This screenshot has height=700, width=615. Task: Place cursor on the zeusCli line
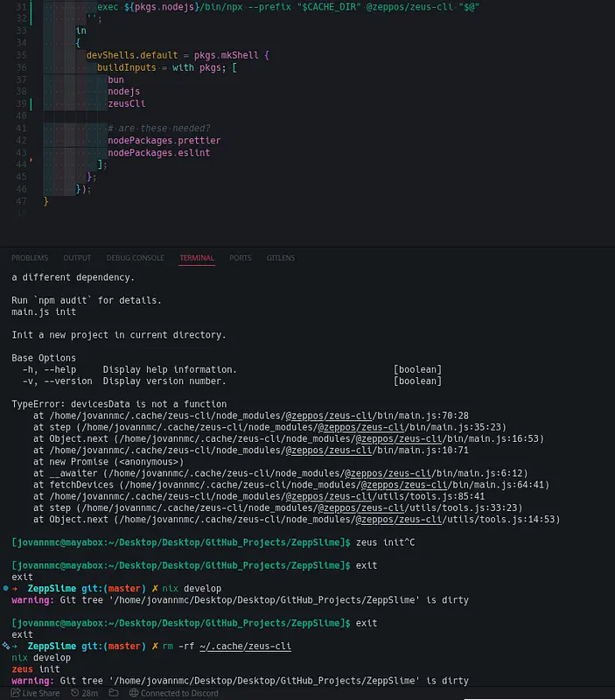126,104
